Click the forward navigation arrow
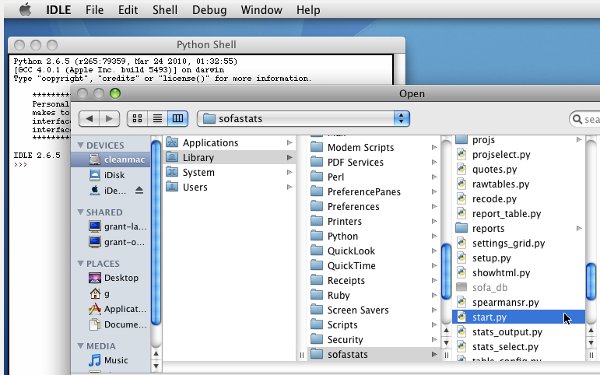The width and height of the screenshot is (600, 375). (x=110, y=119)
